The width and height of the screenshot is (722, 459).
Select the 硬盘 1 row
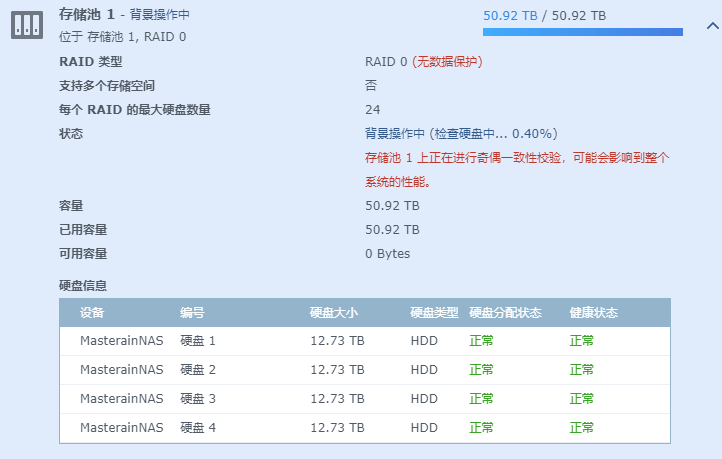[x=198, y=341]
